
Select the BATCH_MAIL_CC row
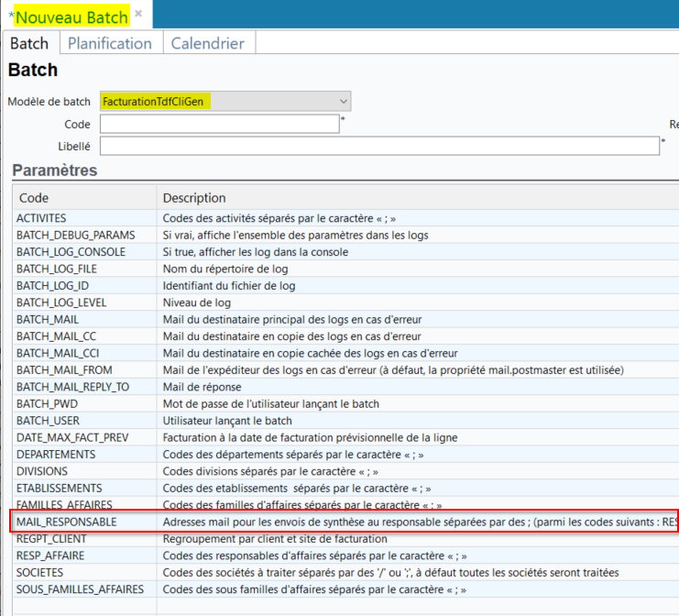tap(56, 336)
